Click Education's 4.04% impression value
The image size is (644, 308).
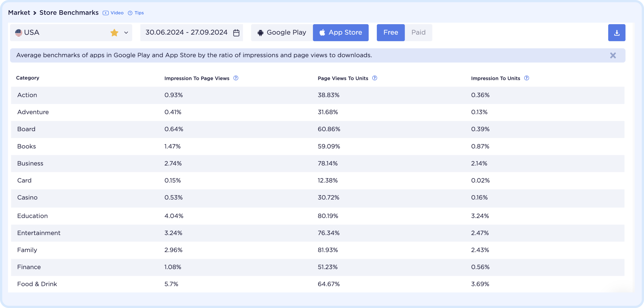[174, 216]
